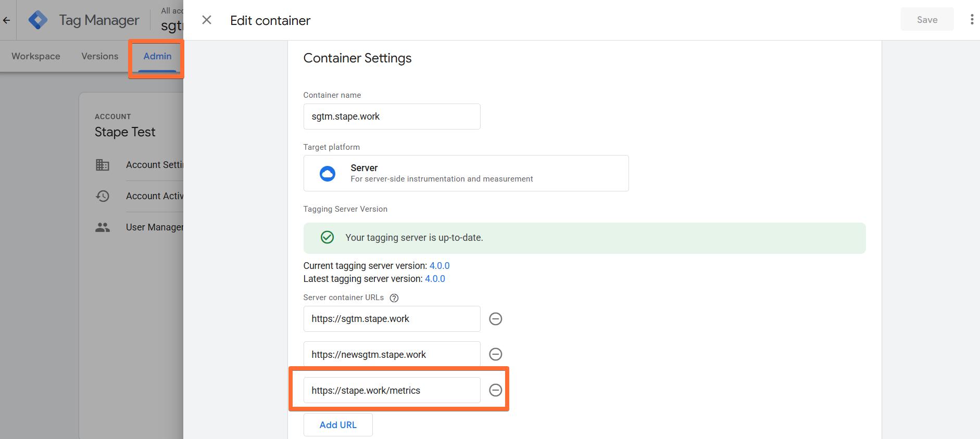Click the Save button
Image resolution: width=980 pixels, height=439 pixels.
tap(927, 20)
